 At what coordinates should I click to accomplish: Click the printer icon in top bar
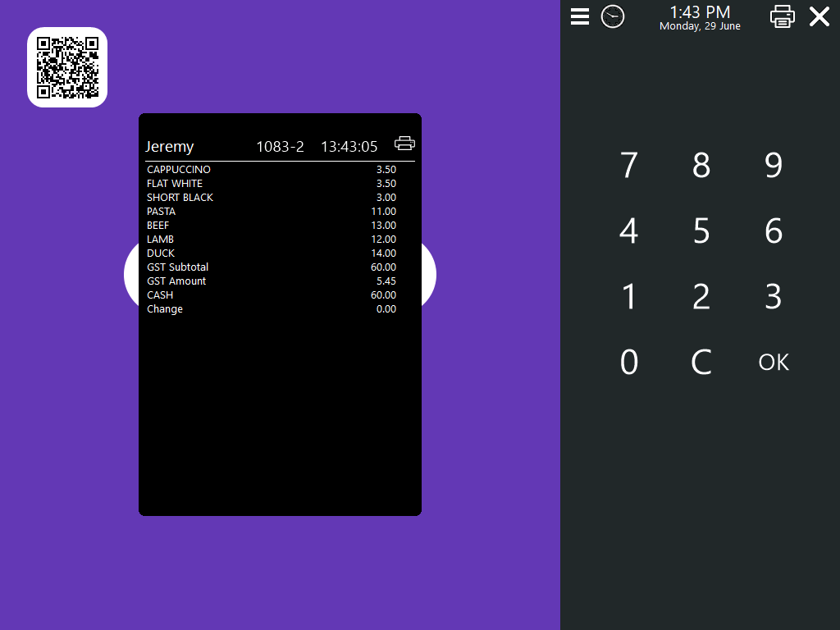782,16
